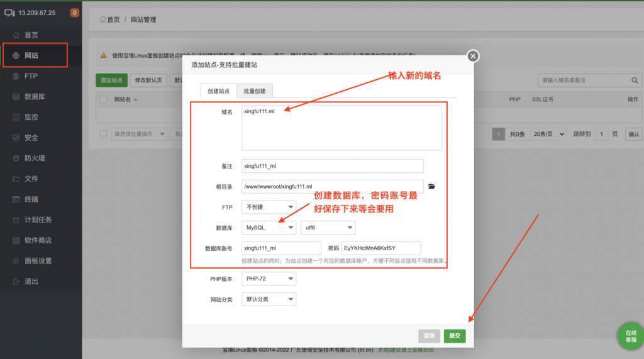Open the 20条/页 page size dropdown

click(548, 134)
